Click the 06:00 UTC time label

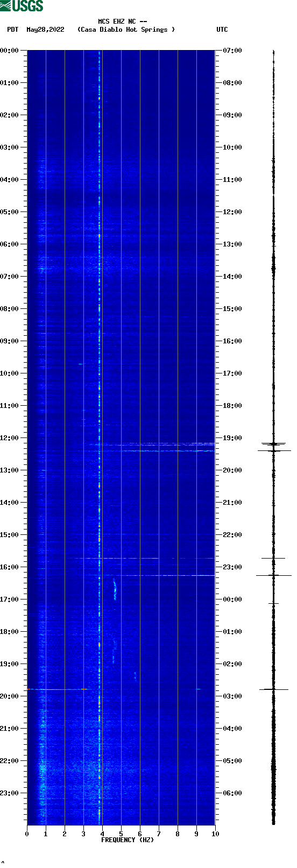coord(232,793)
